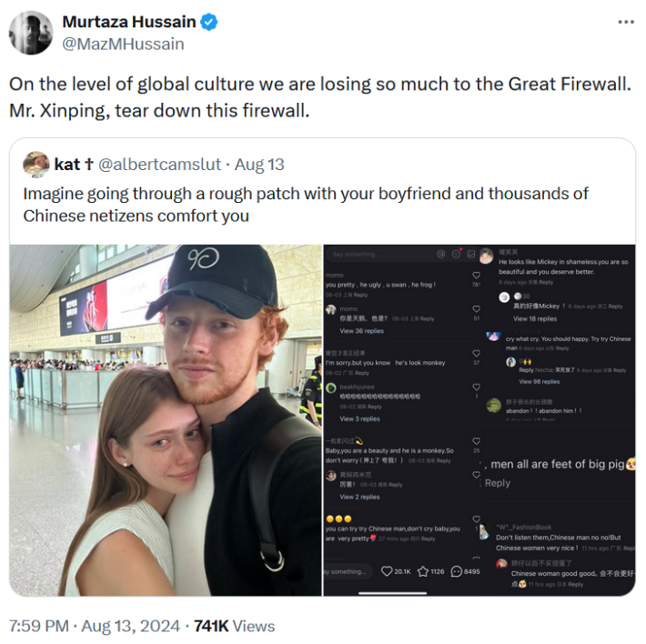Click kat's small profile avatar
The image size is (646, 644).
(x=36, y=165)
